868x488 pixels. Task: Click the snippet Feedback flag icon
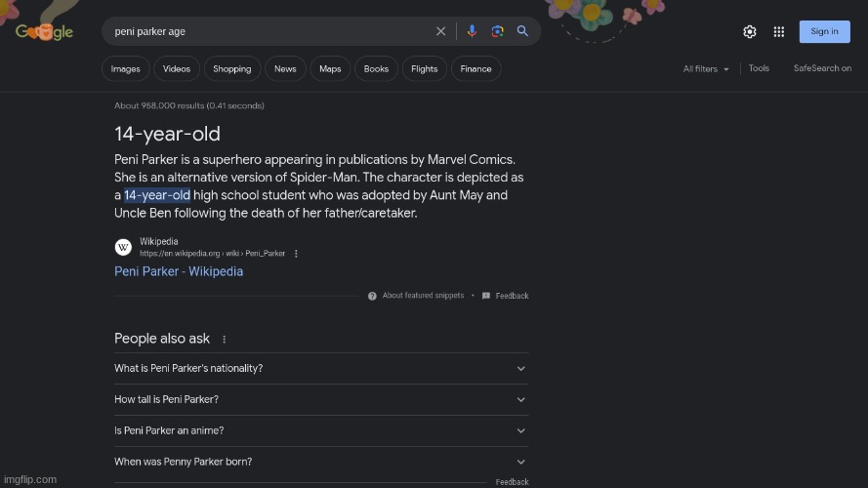pyautogui.click(x=486, y=296)
